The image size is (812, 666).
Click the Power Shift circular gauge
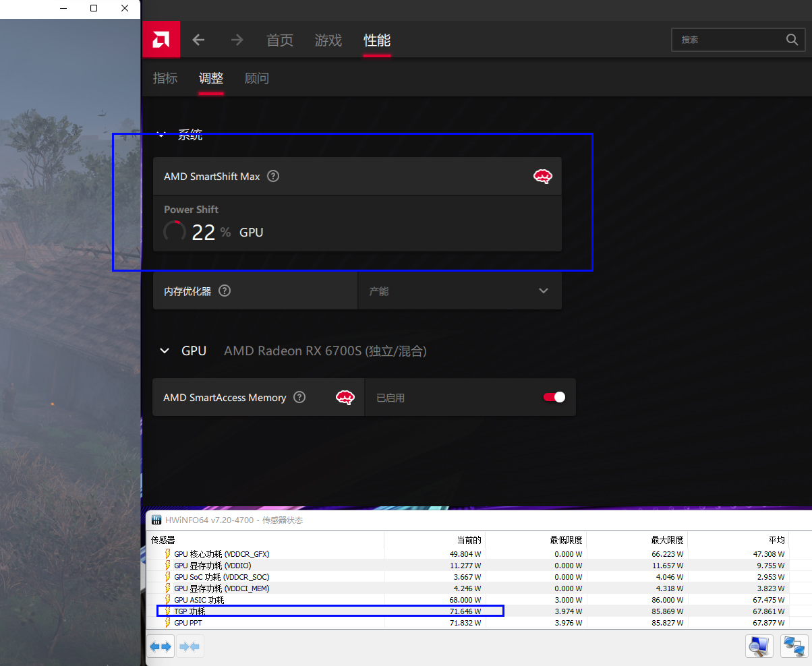click(x=175, y=232)
